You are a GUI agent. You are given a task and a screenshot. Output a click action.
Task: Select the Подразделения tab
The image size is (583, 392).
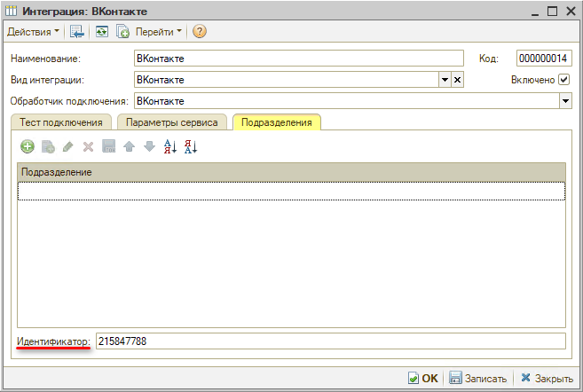[x=277, y=122]
